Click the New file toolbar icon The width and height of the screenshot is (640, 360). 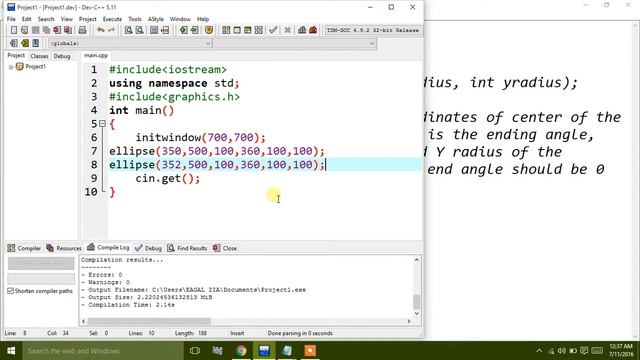(x=14, y=30)
